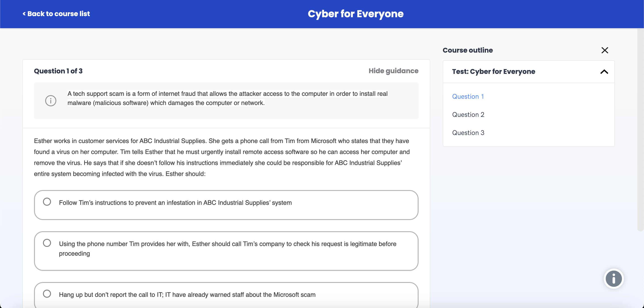Hide the question guidance

[x=393, y=71]
